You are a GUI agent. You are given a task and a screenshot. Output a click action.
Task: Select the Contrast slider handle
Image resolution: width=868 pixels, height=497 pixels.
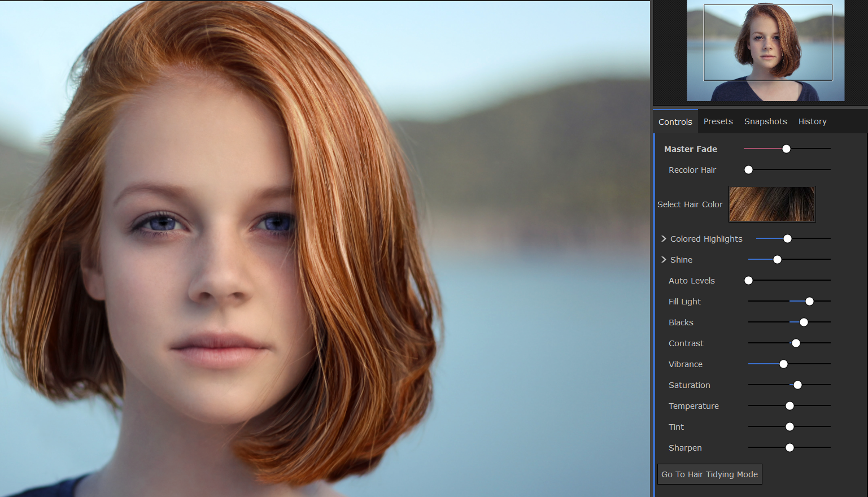click(796, 343)
